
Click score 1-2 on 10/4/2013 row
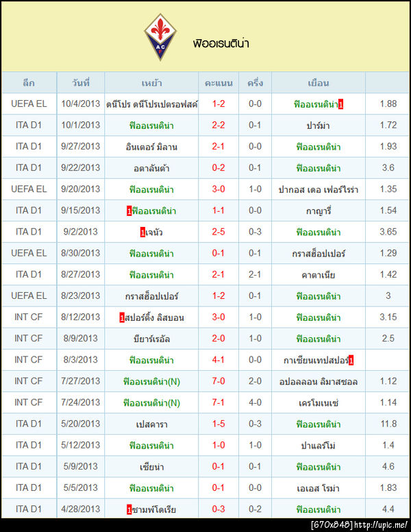[x=219, y=104]
